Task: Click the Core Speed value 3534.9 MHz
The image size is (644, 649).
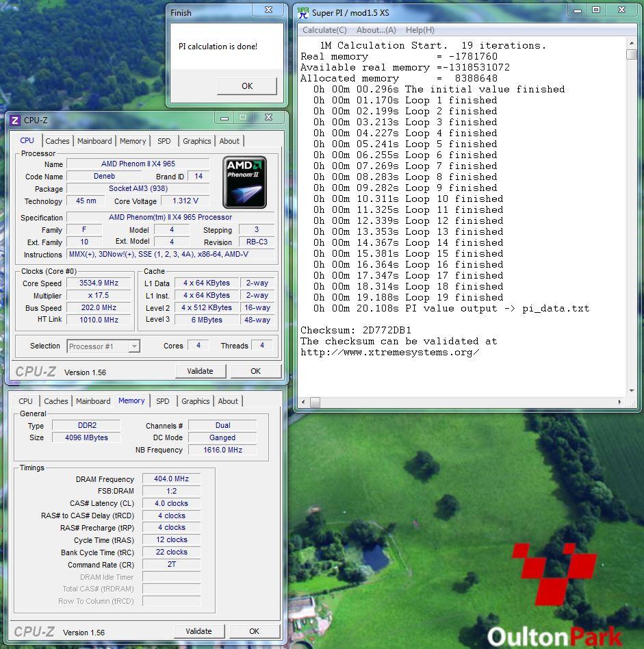Action: pyautogui.click(x=99, y=283)
